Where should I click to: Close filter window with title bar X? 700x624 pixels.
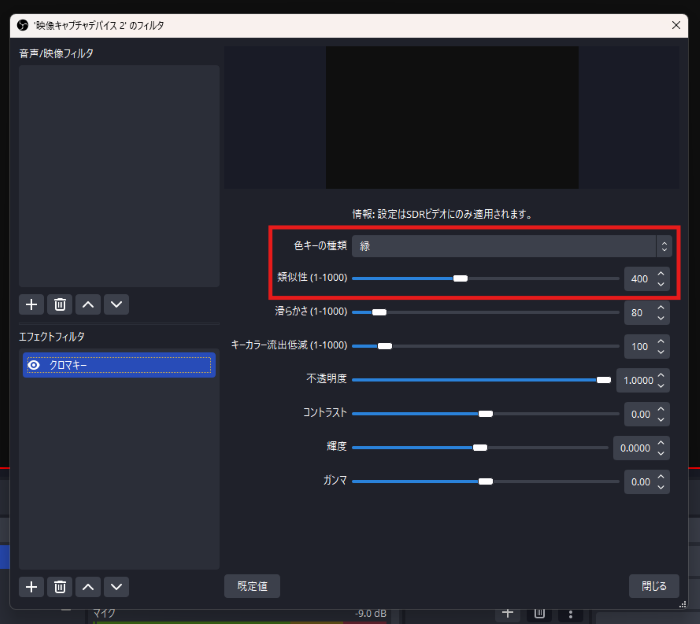676,25
